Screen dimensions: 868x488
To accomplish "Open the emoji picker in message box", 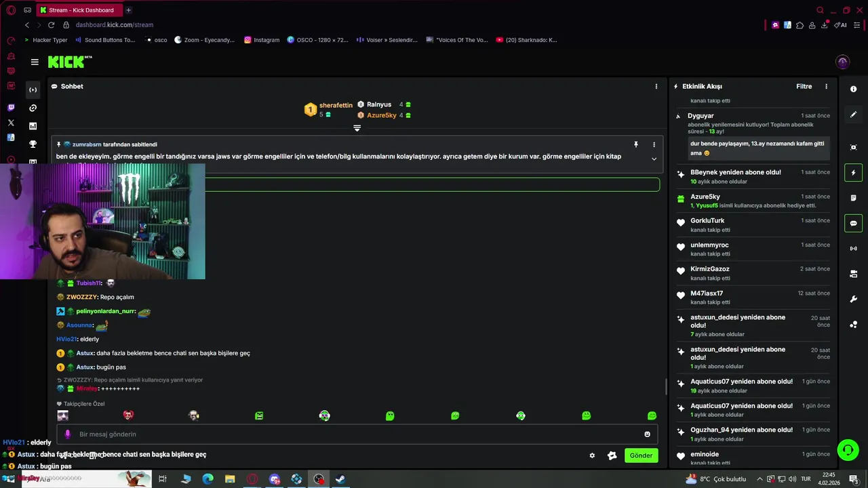I will [x=647, y=434].
